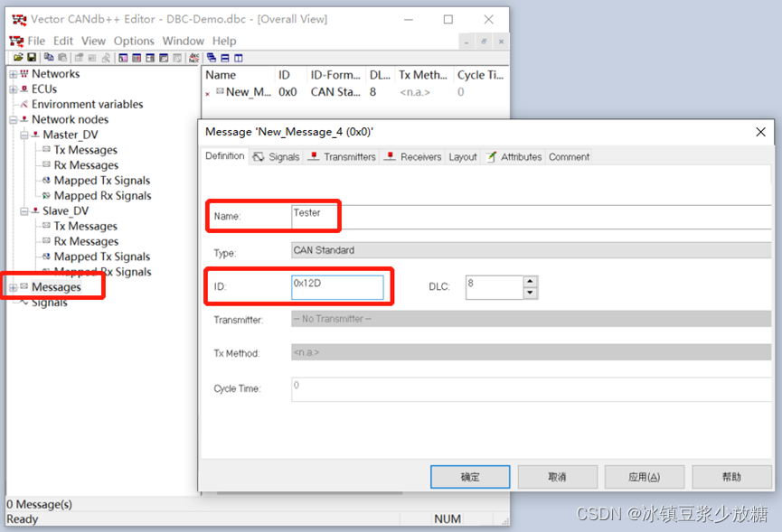Open the Help menu

224,41
